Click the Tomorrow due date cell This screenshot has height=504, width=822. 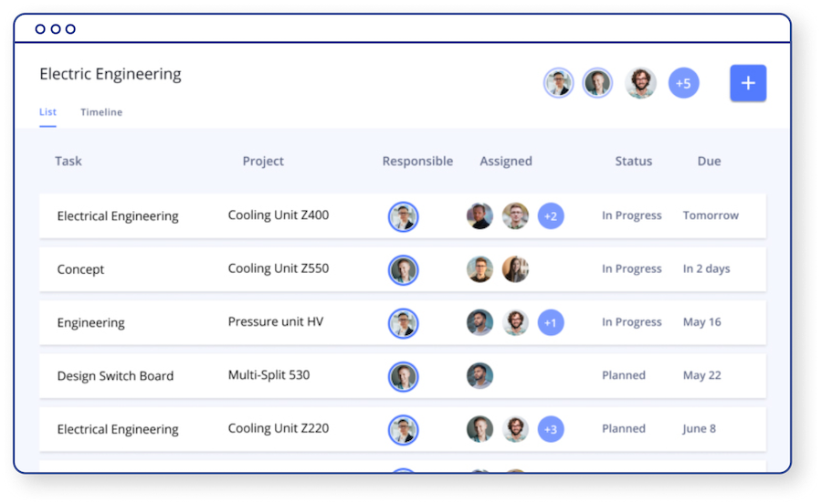[711, 215]
